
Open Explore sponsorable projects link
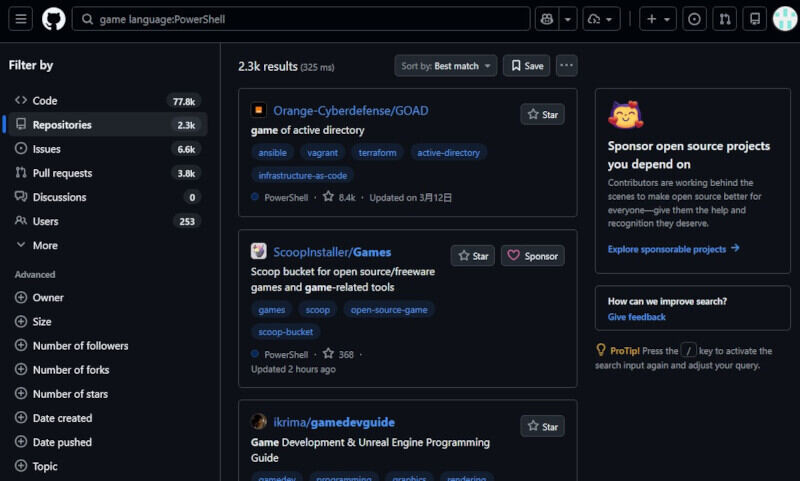click(673, 249)
